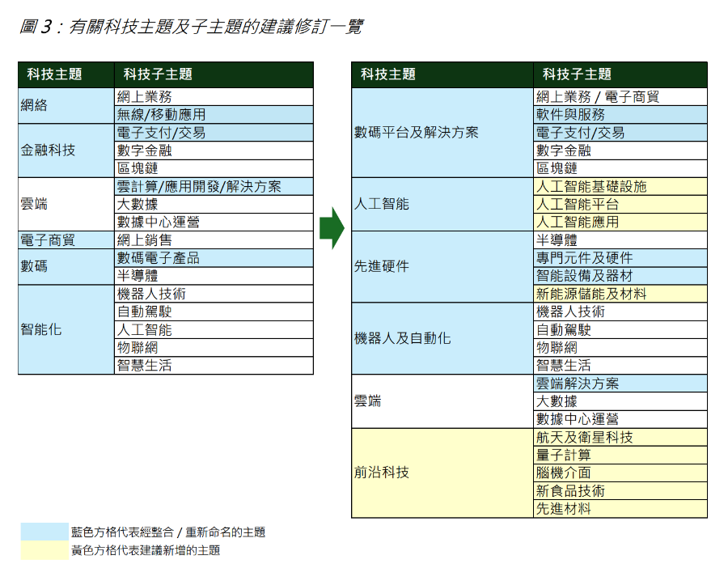Click the green right-pointing arrow between tables

click(x=332, y=228)
